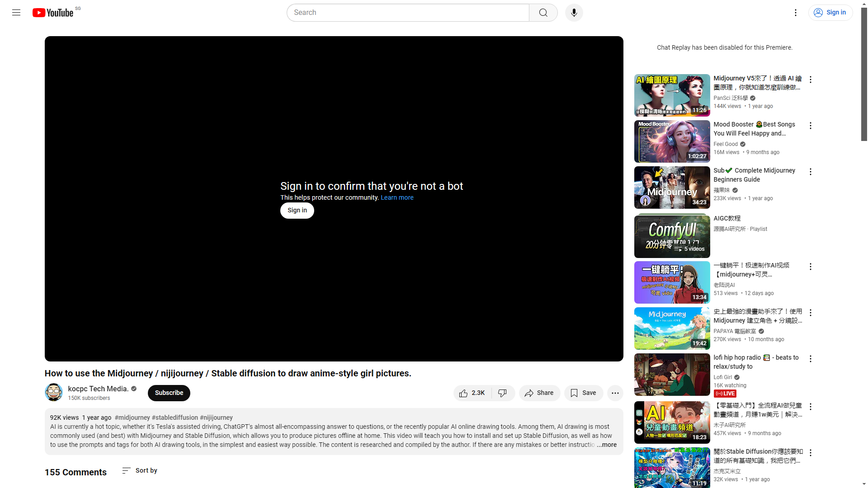This screenshot has width=868, height=488.
Task: Open options for Complete Midjourney Beginners Guide
Action: coord(810,172)
